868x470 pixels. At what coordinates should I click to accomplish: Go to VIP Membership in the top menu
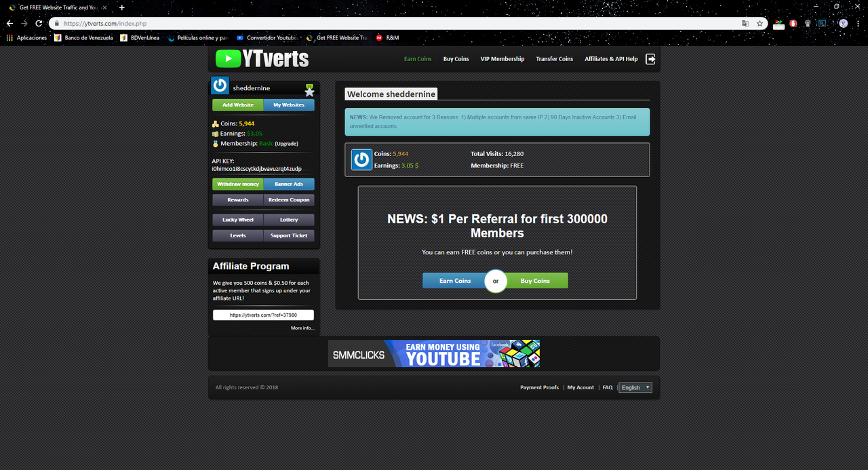click(502, 59)
